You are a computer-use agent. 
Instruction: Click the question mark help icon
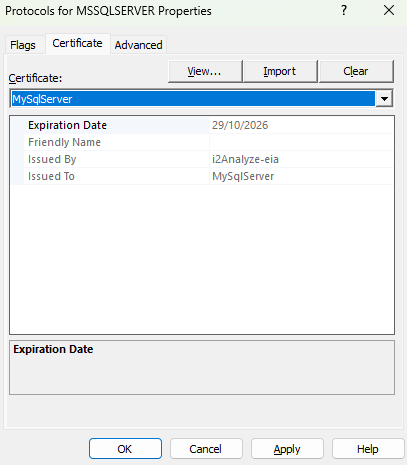tap(344, 11)
